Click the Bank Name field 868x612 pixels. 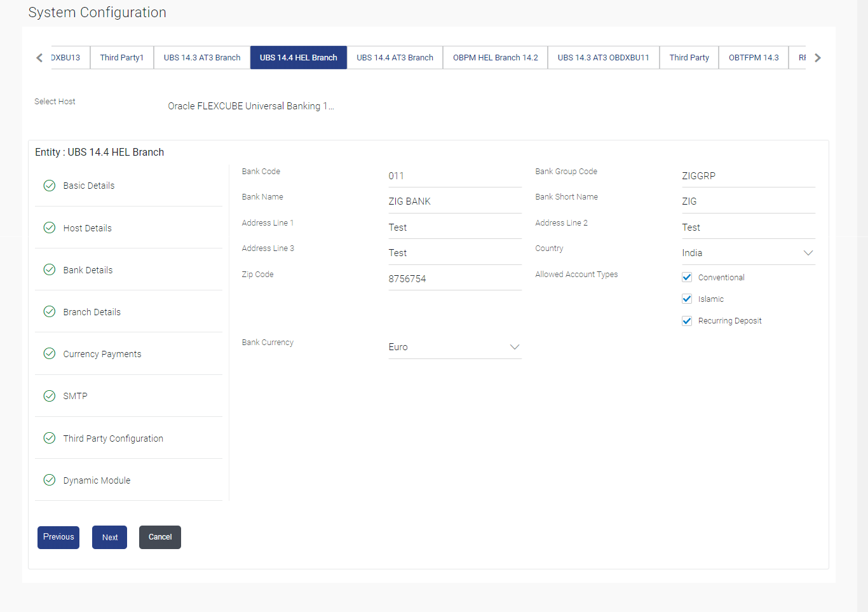coord(455,201)
